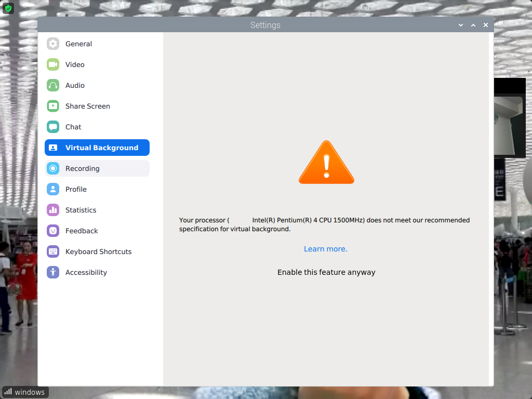Image resolution: width=532 pixels, height=399 pixels.
Task: Click the Virtual Background person icon
Action: [x=53, y=148]
